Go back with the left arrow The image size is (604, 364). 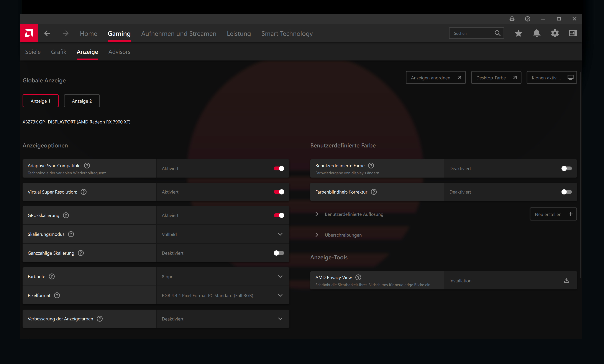pyautogui.click(x=47, y=33)
